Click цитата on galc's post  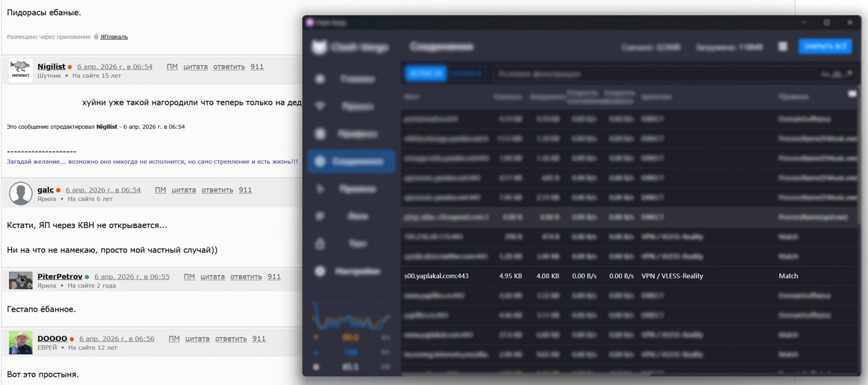click(184, 190)
